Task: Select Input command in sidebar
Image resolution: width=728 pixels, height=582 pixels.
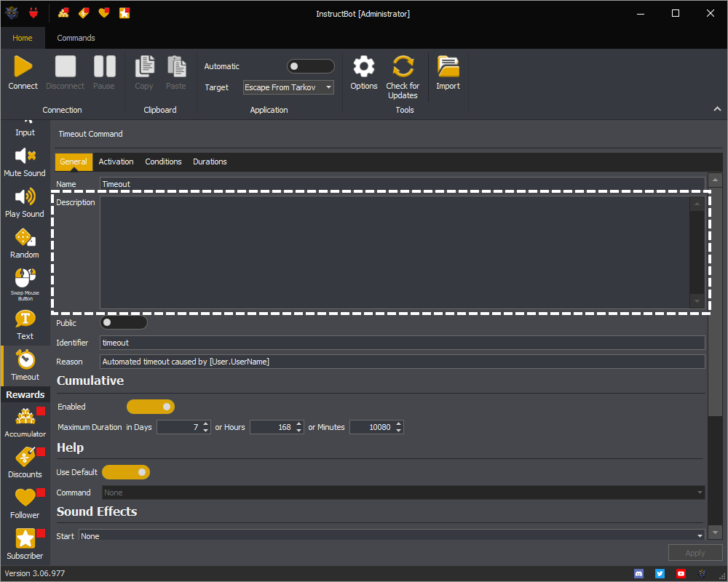Action: coord(25,128)
